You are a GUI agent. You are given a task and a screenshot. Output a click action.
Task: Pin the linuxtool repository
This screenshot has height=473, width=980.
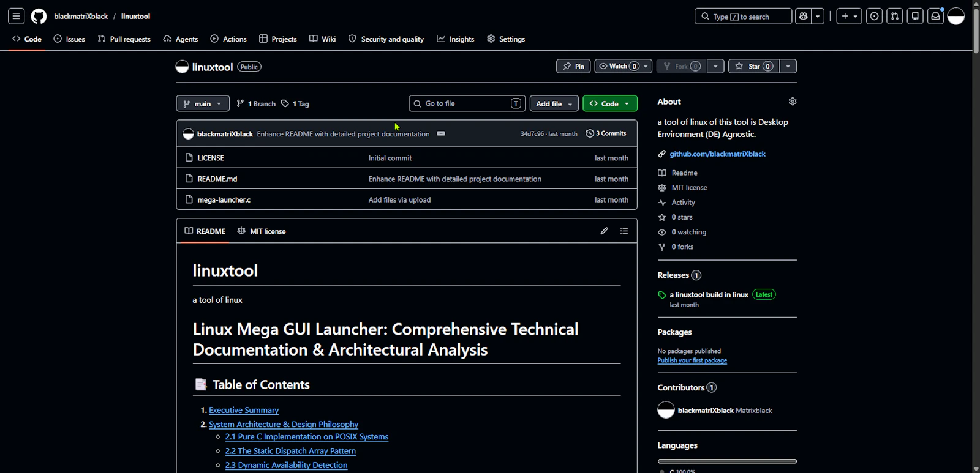[x=573, y=66]
